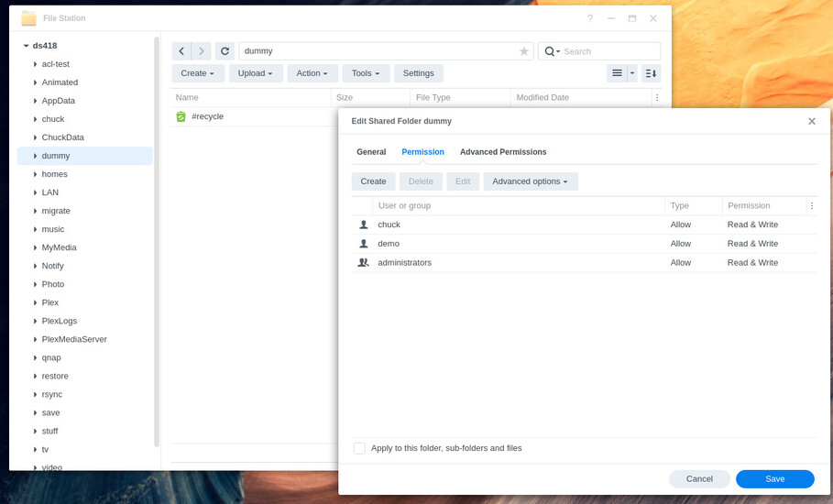Select the music folder in tree
The width and height of the screenshot is (833, 504).
click(x=53, y=229)
